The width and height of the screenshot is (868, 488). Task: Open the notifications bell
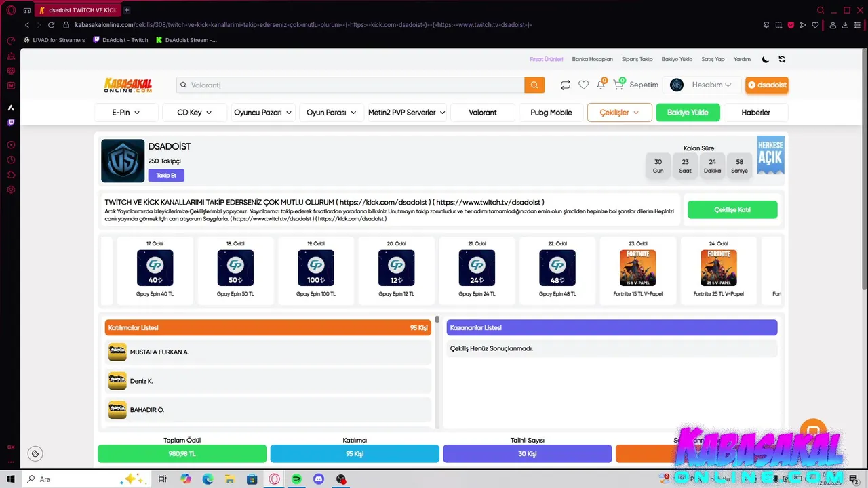coord(601,85)
